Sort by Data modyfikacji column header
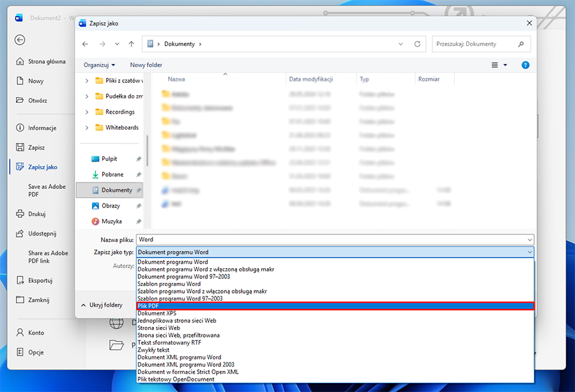 (x=310, y=79)
